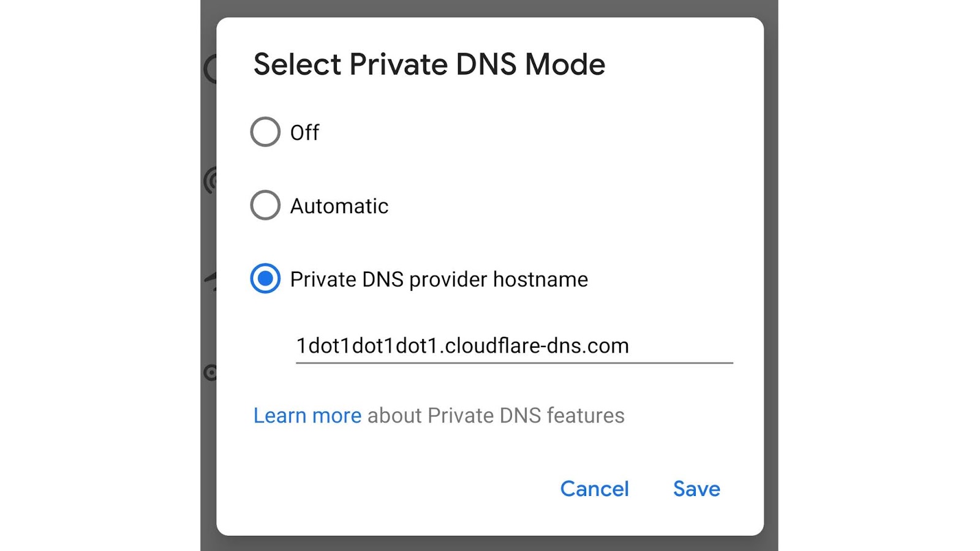This screenshot has width=980, height=551.
Task: Click the "Private DNS provider hostname" label text
Action: [x=439, y=279]
